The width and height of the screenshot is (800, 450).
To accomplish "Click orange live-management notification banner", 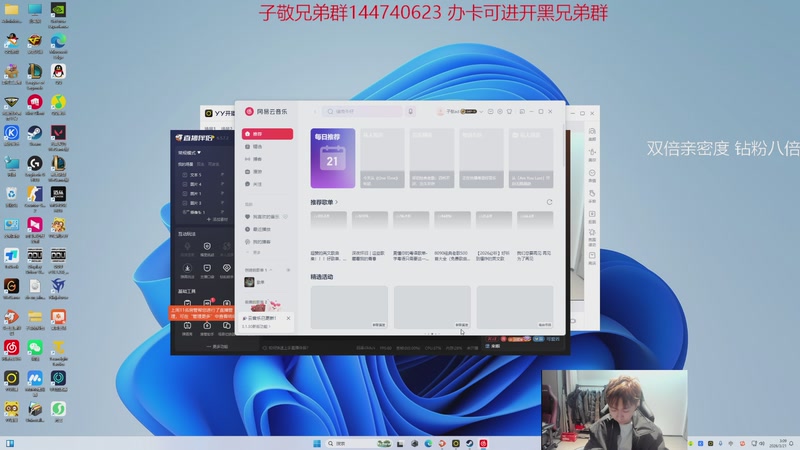I will tap(202, 313).
